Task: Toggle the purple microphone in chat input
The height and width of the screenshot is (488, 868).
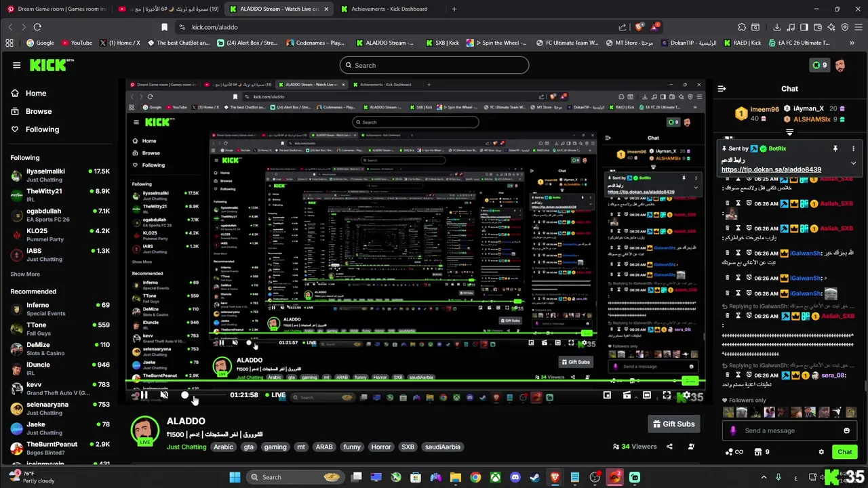Action: 732,430
